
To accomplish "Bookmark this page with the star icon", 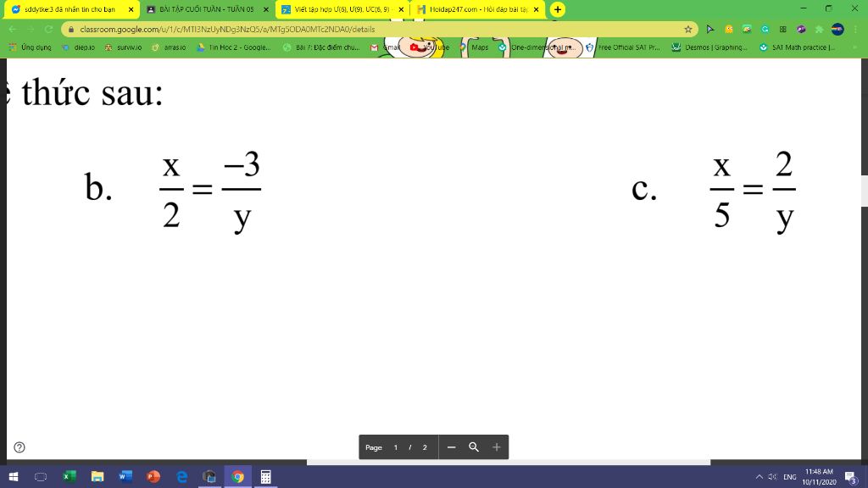I will pyautogui.click(x=688, y=30).
